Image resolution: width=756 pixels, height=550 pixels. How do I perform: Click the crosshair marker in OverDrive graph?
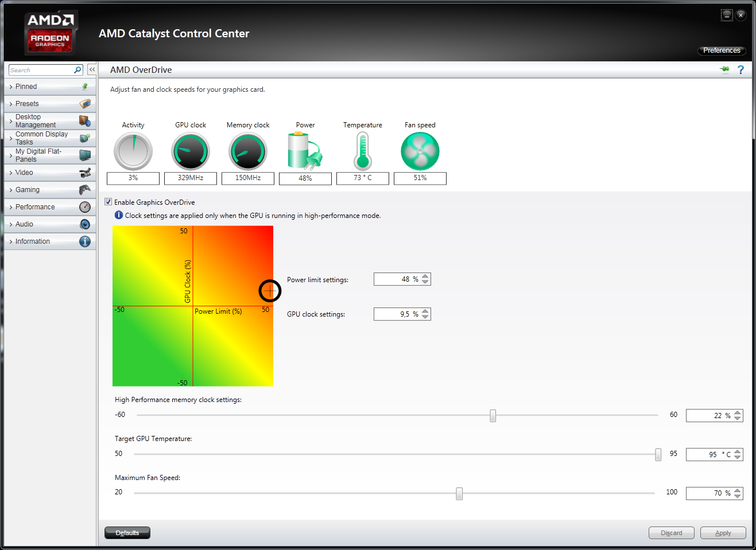(270, 291)
